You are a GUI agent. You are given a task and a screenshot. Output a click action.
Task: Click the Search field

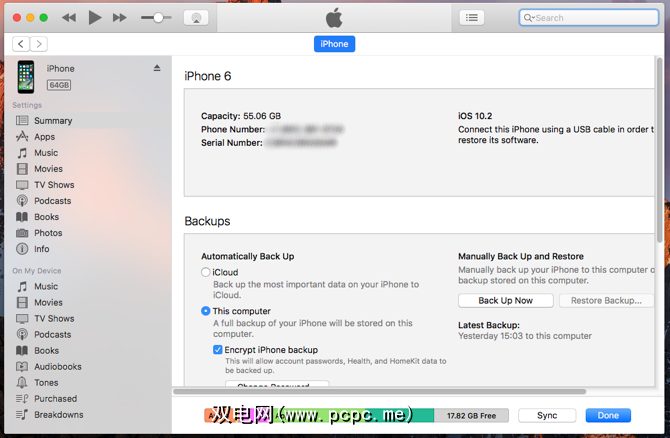tap(589, 18)
